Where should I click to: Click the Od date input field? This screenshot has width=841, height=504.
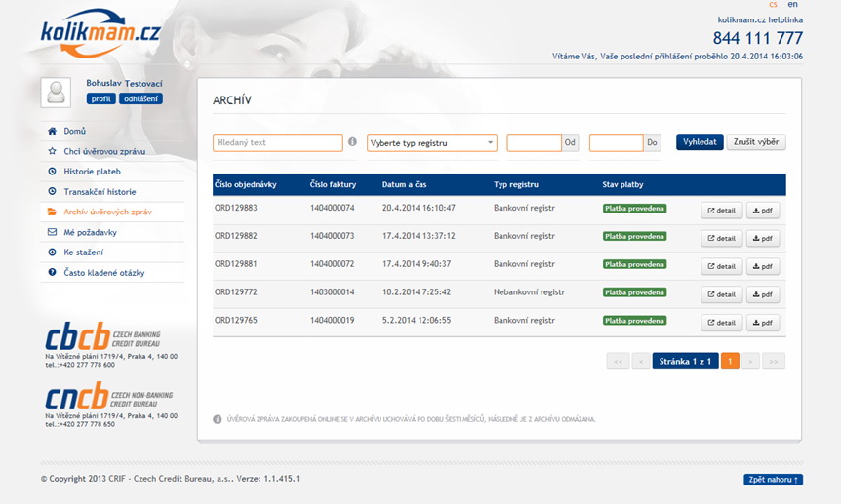tap(534, 143)
